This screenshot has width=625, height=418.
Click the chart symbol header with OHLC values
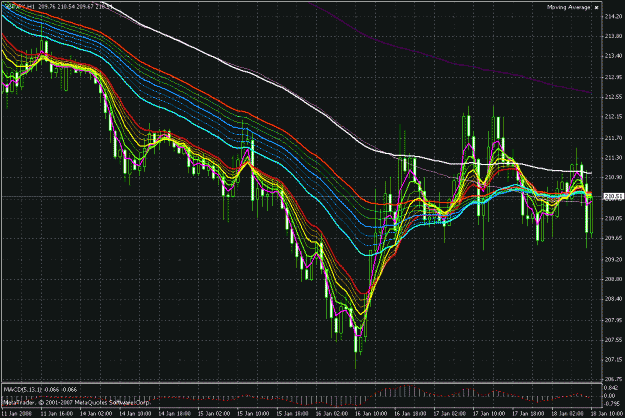point(58,7)
